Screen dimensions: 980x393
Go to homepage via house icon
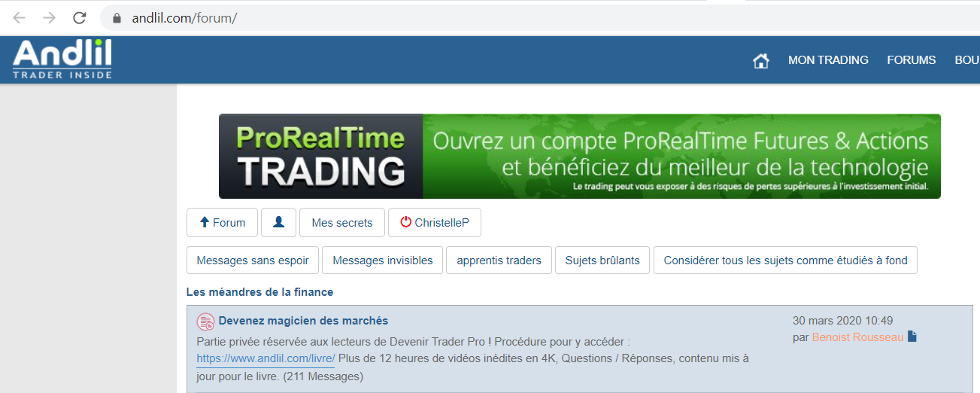(x=761, y=61)
